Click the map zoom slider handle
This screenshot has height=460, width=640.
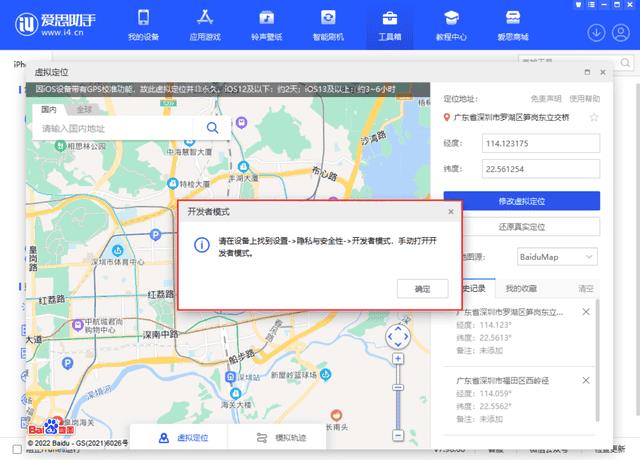[x=398, y=387]
